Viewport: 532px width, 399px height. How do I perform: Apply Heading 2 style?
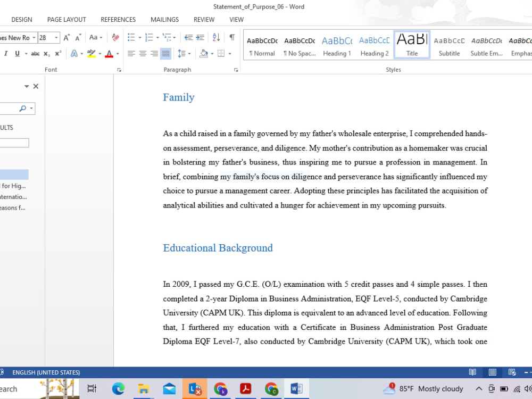click(x=374, y=45)
